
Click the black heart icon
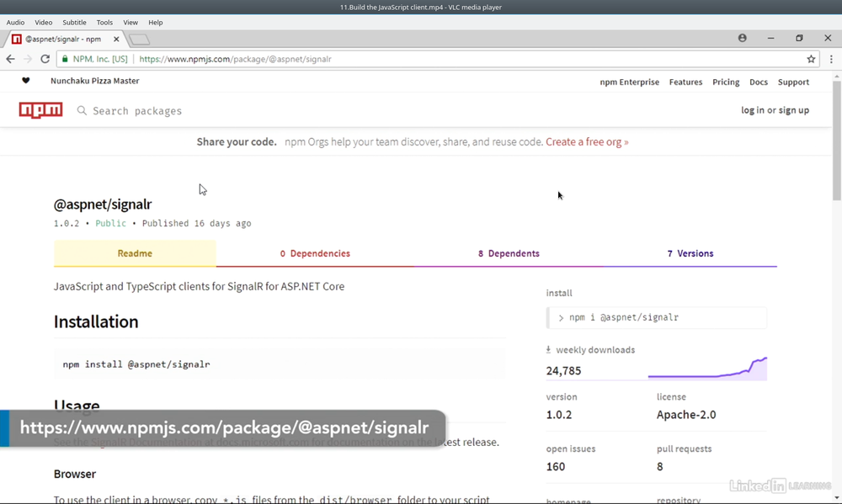pos(26,81)
